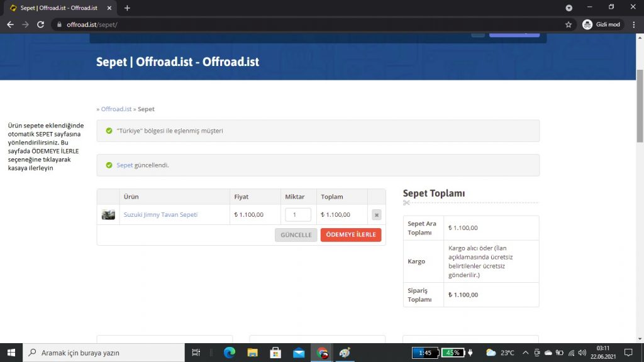Click the Fiyat column header

[x=241, y=197]
